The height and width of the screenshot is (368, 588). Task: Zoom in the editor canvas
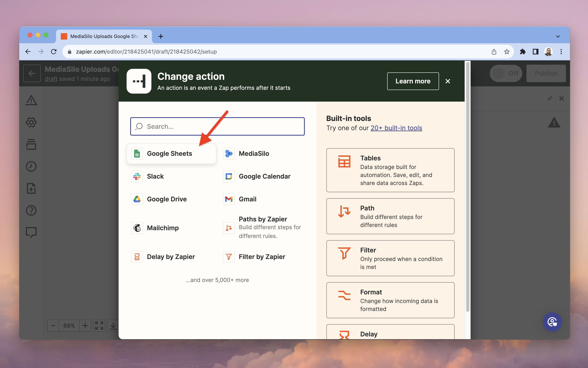point(85,326)
